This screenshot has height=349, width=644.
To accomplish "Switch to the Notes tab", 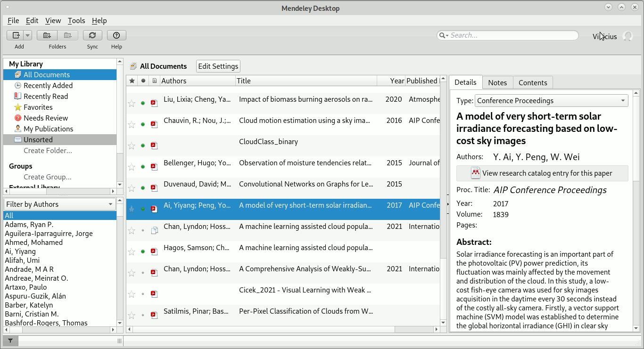I will pyautogui.click(x=497, y=82).
